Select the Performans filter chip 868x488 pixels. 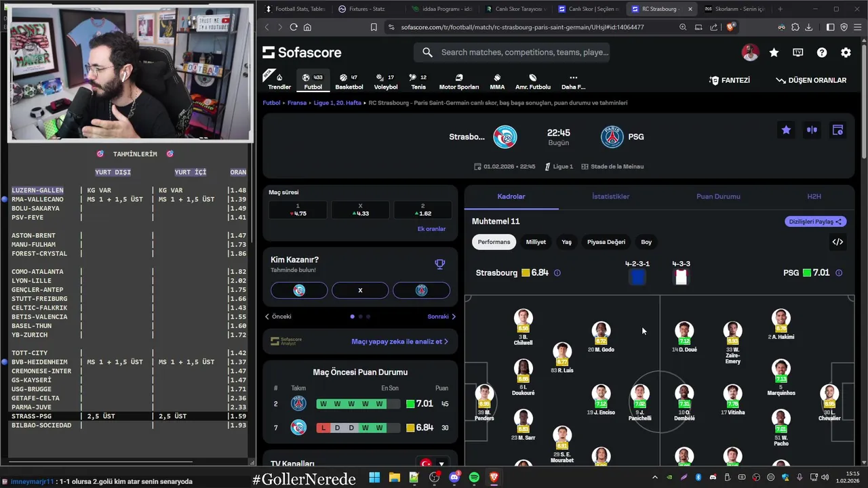pos(494,242)
